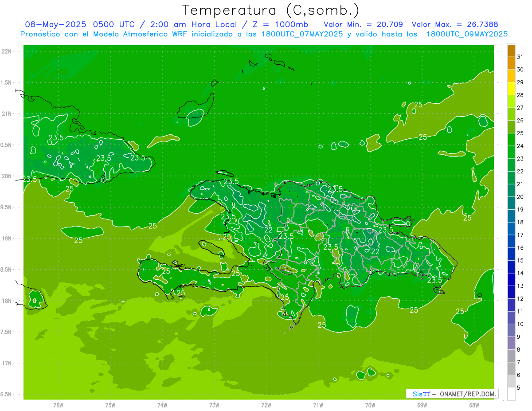532x411 pixels.
Task: Click the 'ONAMET/REP.DOM.' credit label
Action: (468, 394)
